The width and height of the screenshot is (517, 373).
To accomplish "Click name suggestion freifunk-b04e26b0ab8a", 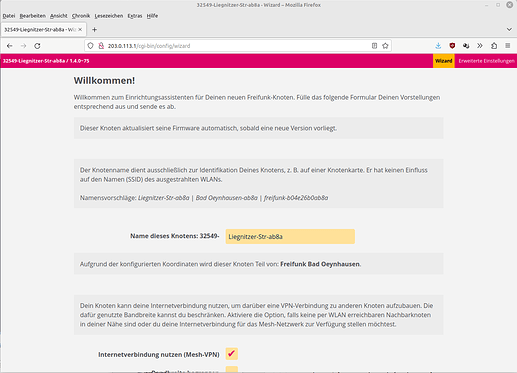I will (296, 198).
